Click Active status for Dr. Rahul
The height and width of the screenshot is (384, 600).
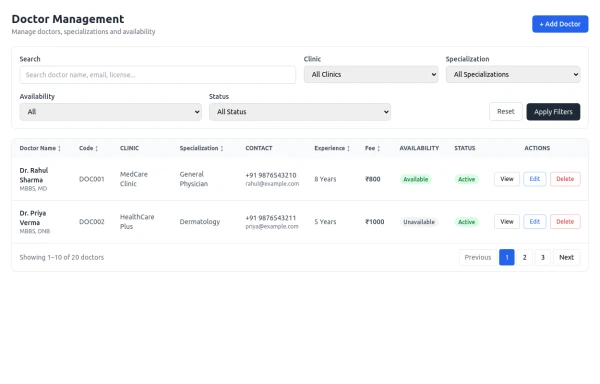466,179
